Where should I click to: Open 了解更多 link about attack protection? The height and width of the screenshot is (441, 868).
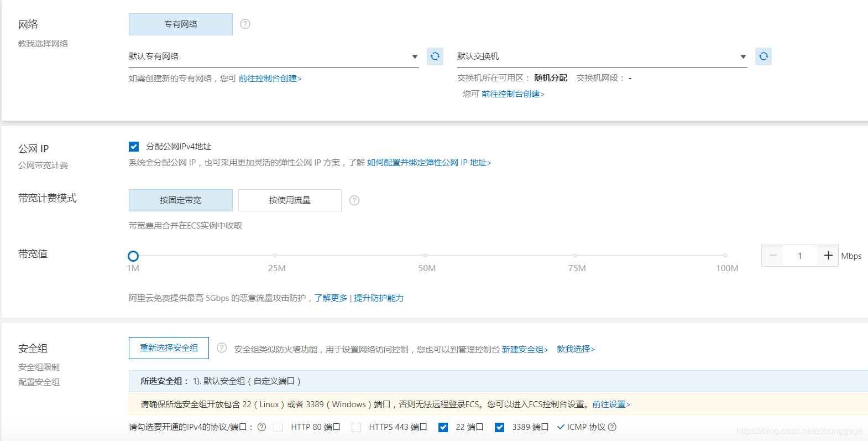[331, 298]
